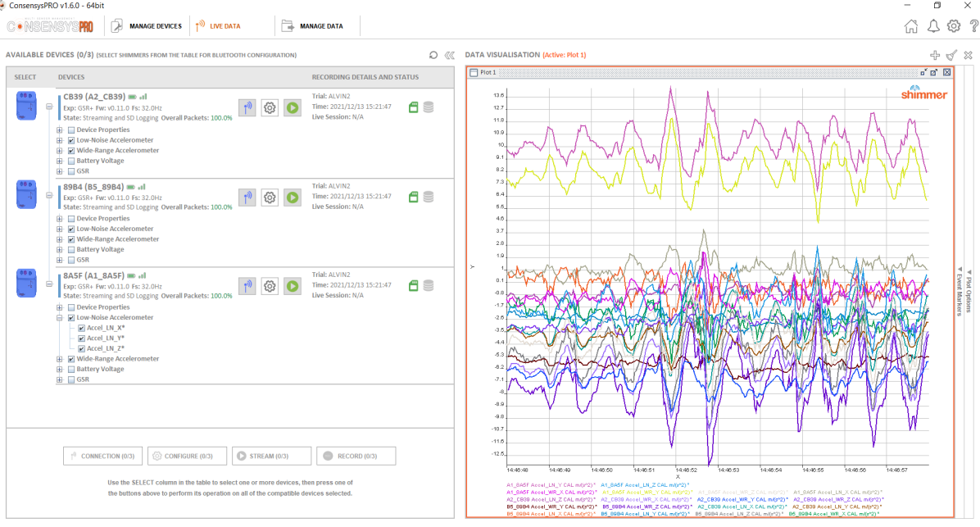Uncheck Accel_LN_Z* under 8A5F
This screenshot has width=980, height=527.
tap(81, 348)
